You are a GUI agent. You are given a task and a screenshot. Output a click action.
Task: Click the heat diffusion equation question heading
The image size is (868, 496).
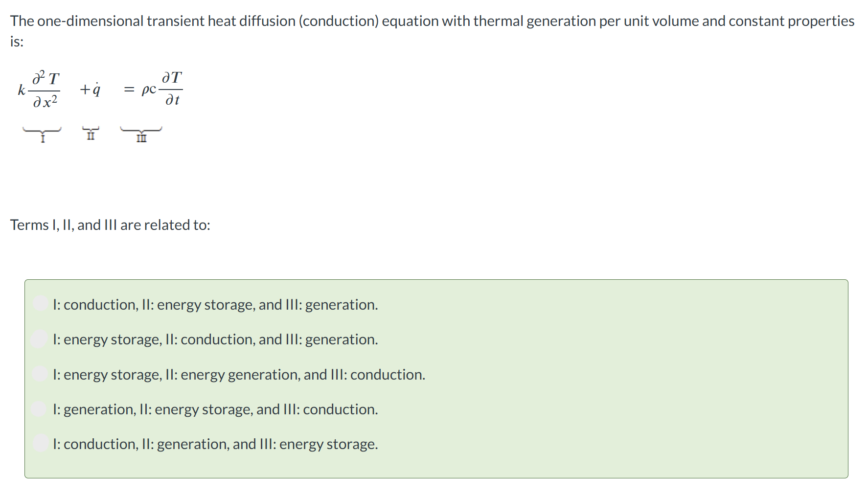[433, 31]
